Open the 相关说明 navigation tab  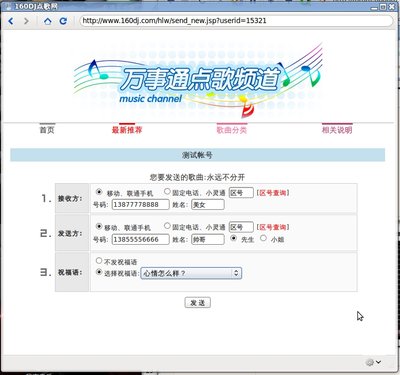pos(337,130)
